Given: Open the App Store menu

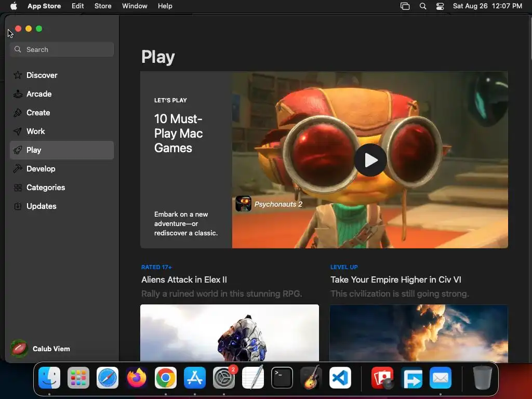Looking at the screenshot, I should [x=44, y=6].
